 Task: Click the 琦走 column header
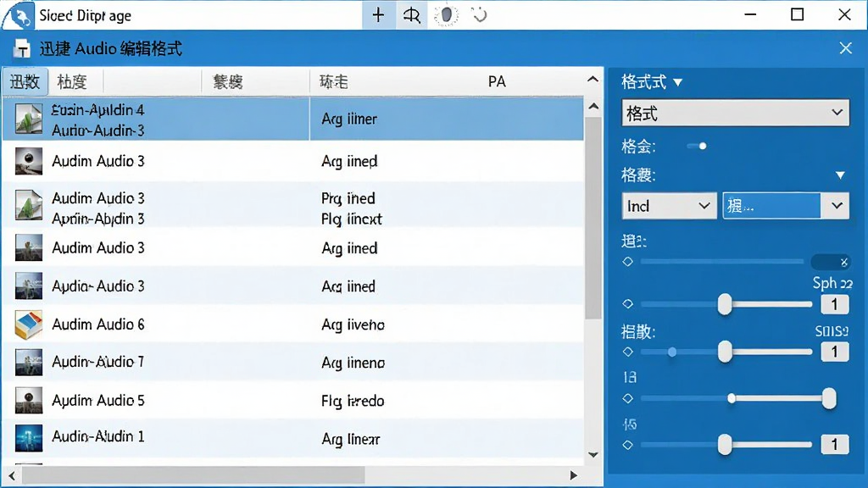(x=333, y=82)
